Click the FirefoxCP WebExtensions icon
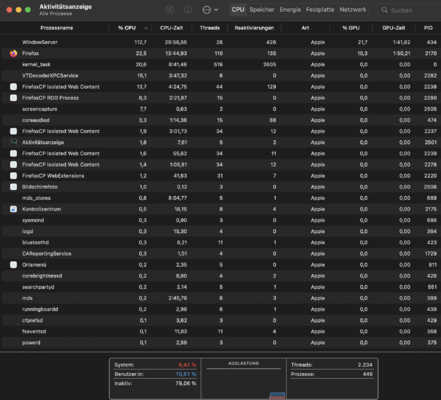Viewport: 441px width, 400px height. [x=13, y=176]
